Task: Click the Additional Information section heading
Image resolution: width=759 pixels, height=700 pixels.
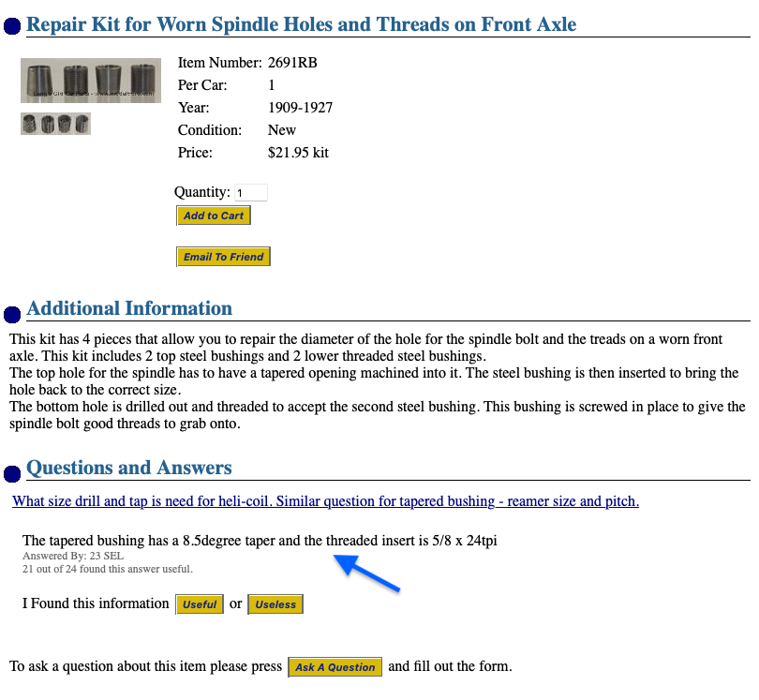Action: tap(129, 308)
